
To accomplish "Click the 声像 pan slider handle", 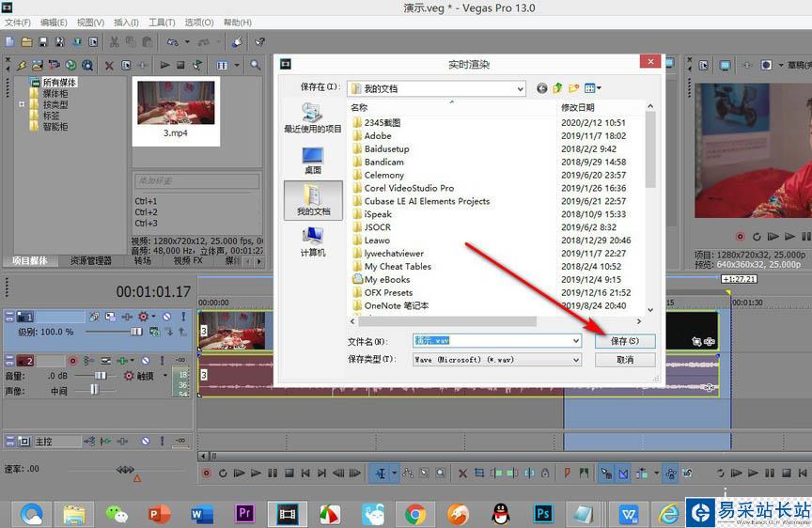I will tap(94, 390).
